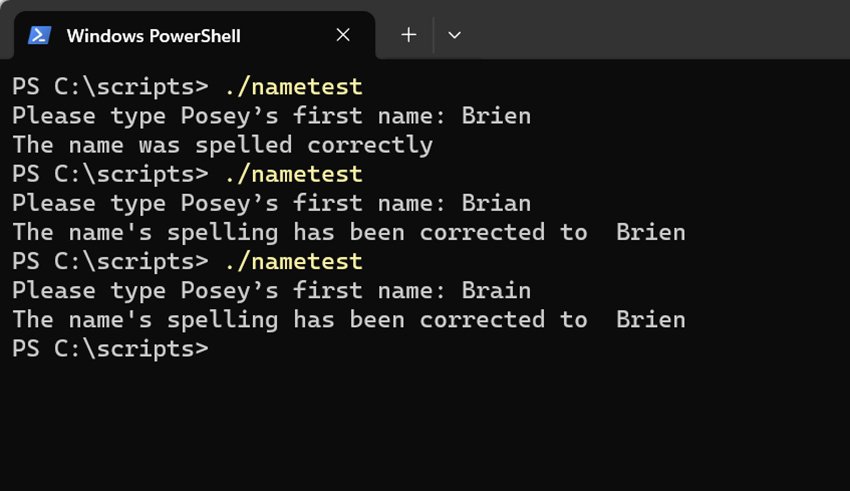Click the PowerShell icon in the tab
Viewport: 850px width, 491px height.
click(x=39, y=36)
